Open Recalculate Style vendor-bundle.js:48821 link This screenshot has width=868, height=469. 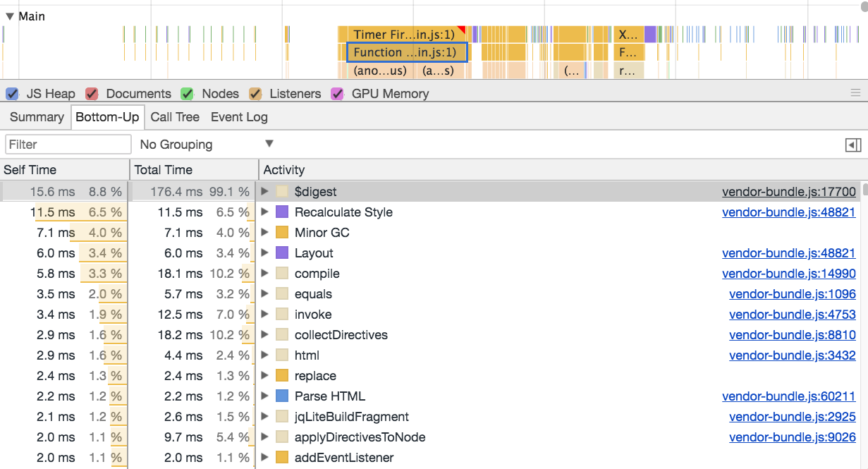pyautogui.click(x=789, y=212)
